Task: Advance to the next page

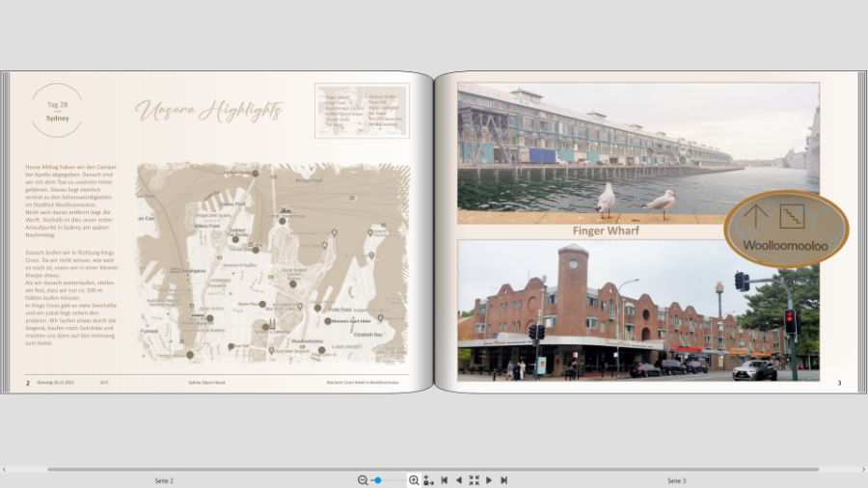Action: tap(489, 480)
